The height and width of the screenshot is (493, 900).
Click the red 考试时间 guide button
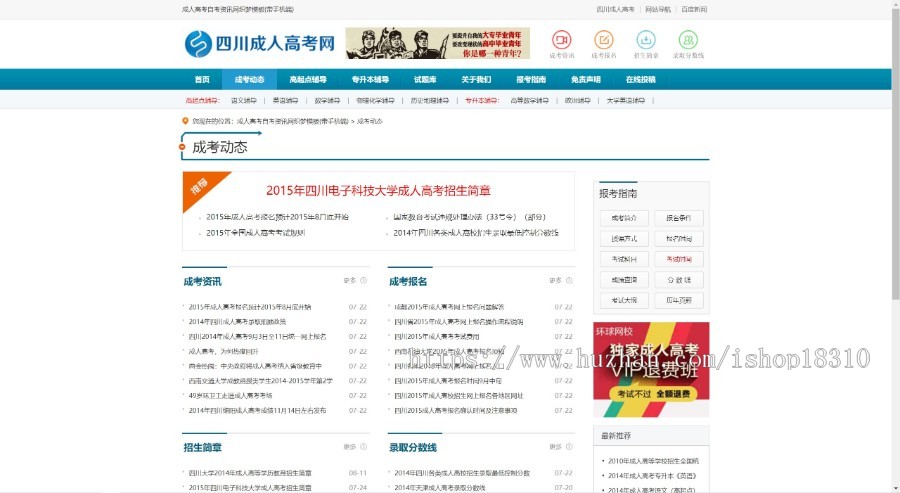(678, 259)
